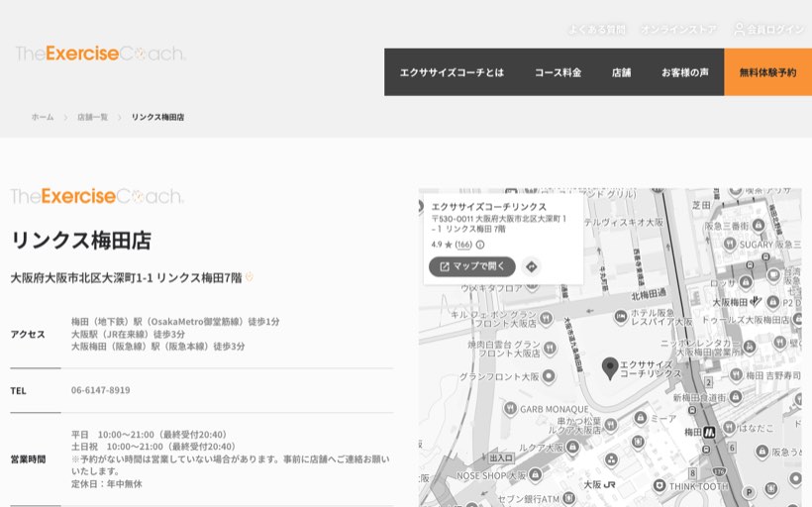Open 会員ログイン in the header
812x507 pixels.
pos(769,30)
